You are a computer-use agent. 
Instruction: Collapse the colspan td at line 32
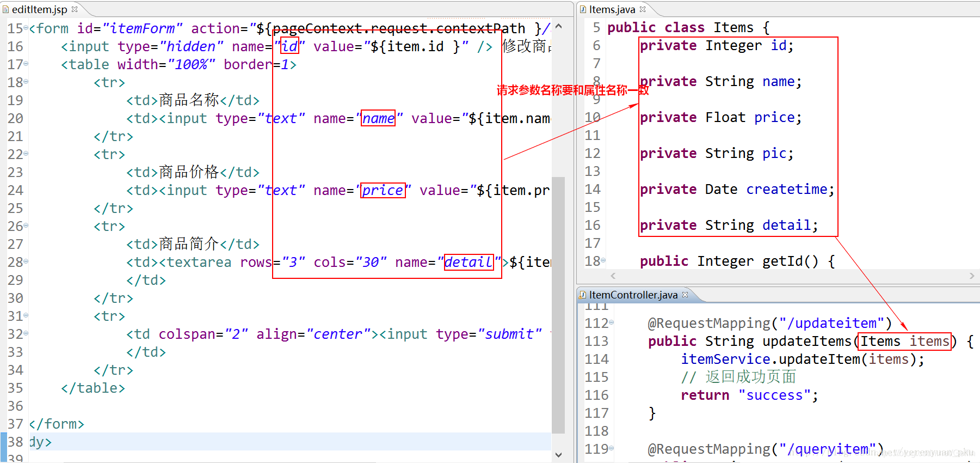click(x=26, y=333)
